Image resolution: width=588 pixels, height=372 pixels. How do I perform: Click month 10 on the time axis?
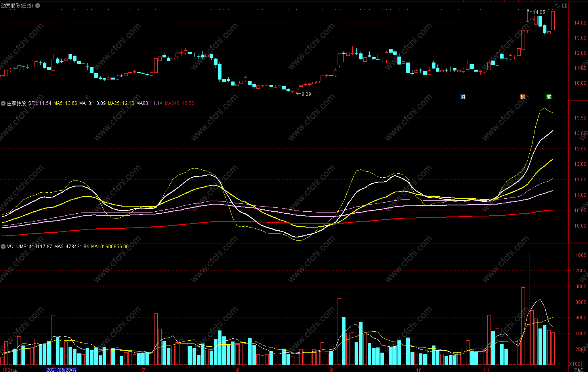[419, 370]
